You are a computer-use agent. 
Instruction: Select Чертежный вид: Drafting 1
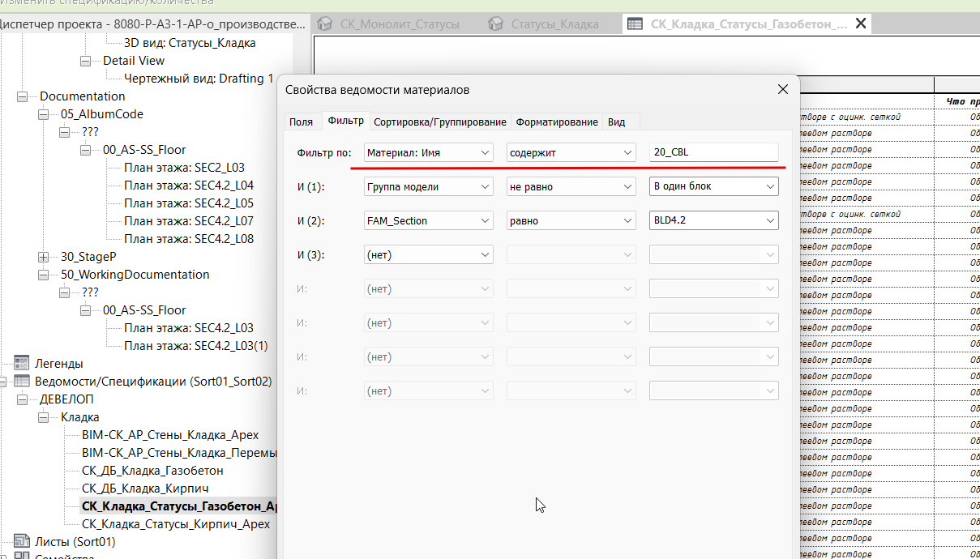199,79
